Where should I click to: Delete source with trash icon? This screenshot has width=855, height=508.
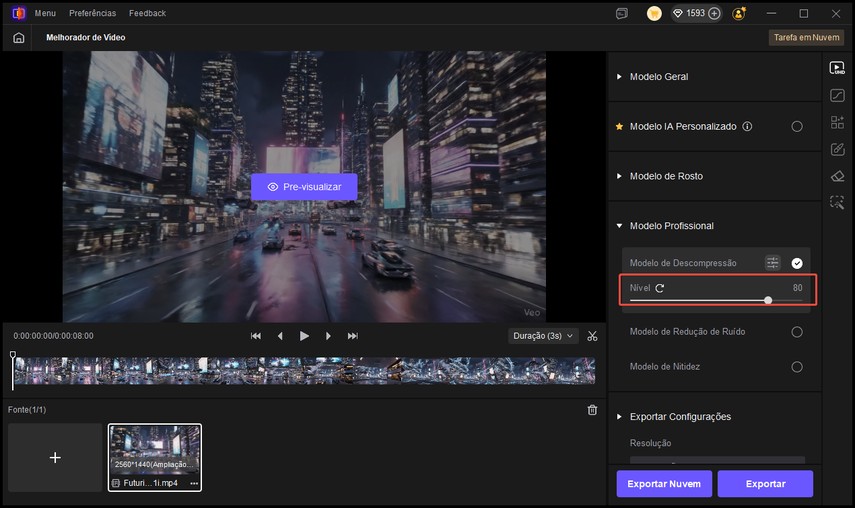click(592, 410)
